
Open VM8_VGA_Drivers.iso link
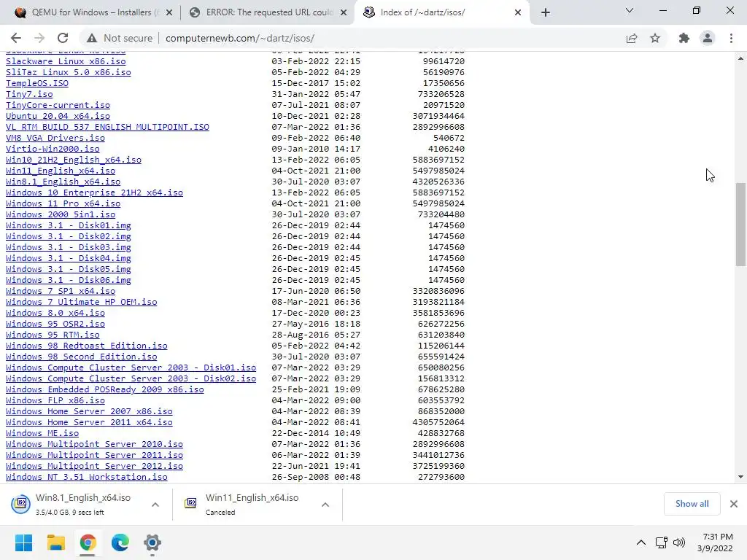[55, 138]
